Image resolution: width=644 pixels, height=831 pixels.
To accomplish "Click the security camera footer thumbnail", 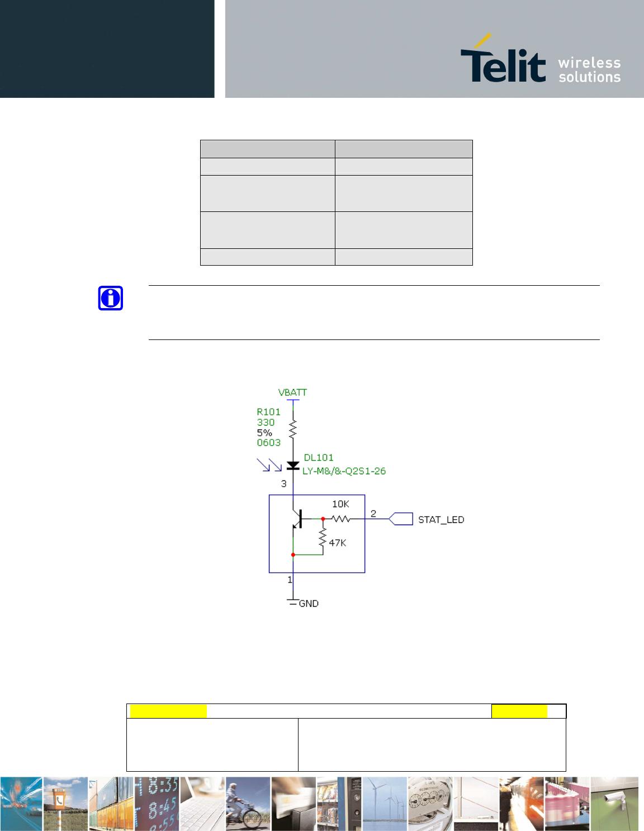I will tap(614, 804).
